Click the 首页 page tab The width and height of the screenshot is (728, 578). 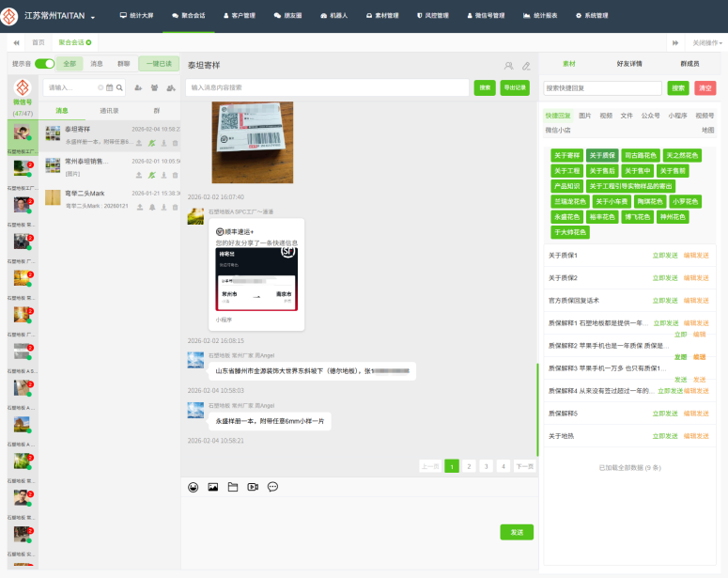point(39,42)
